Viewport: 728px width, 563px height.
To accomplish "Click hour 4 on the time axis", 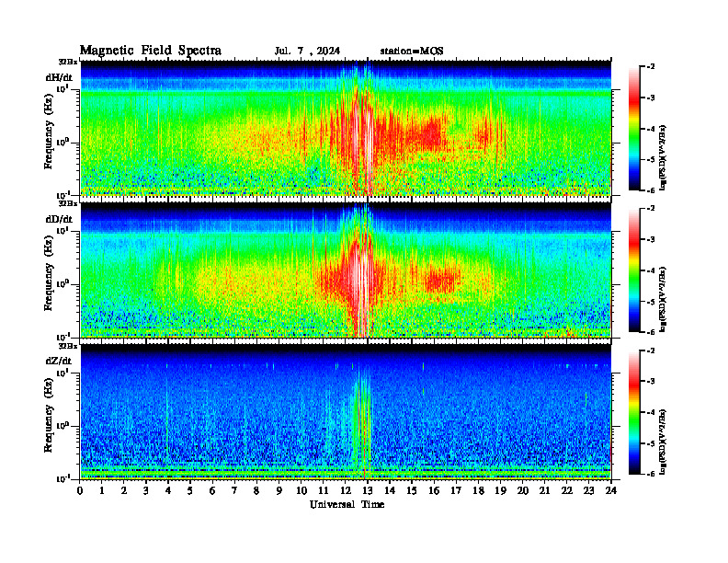I will pyautogui.click(x=168, y=490).
